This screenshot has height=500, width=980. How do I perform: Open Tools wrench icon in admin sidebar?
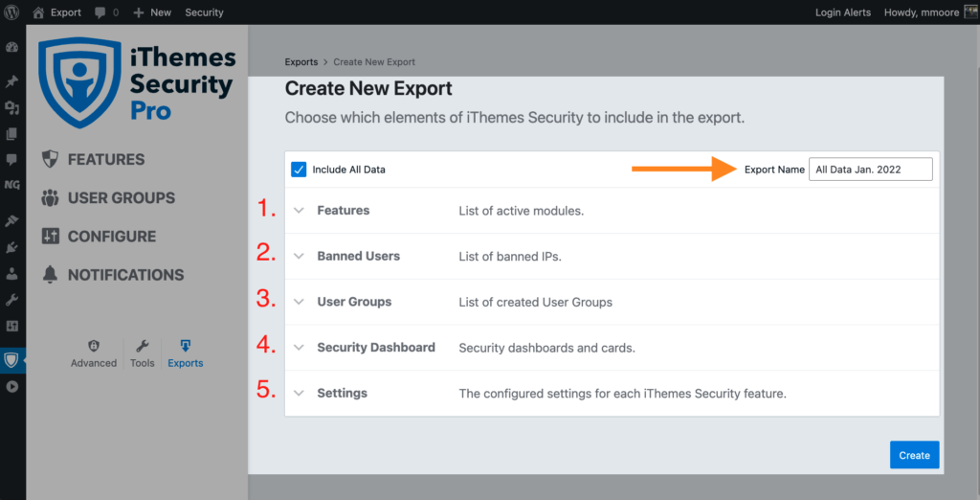tap(11, 300)
